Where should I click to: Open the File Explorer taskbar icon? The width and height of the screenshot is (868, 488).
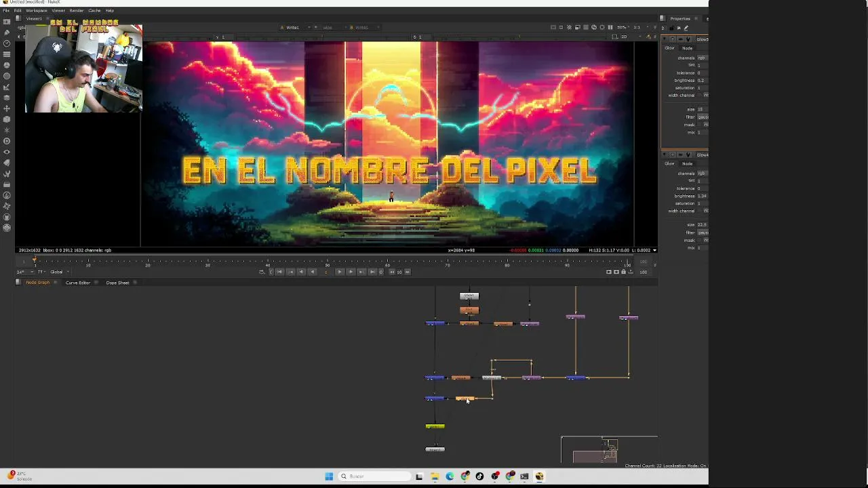pos(435,476)
